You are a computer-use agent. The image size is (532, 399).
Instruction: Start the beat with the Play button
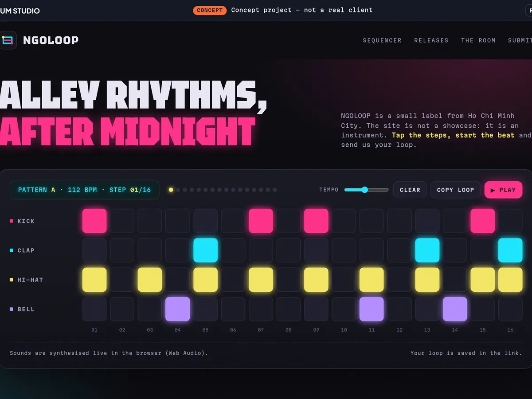coord(503,190)
